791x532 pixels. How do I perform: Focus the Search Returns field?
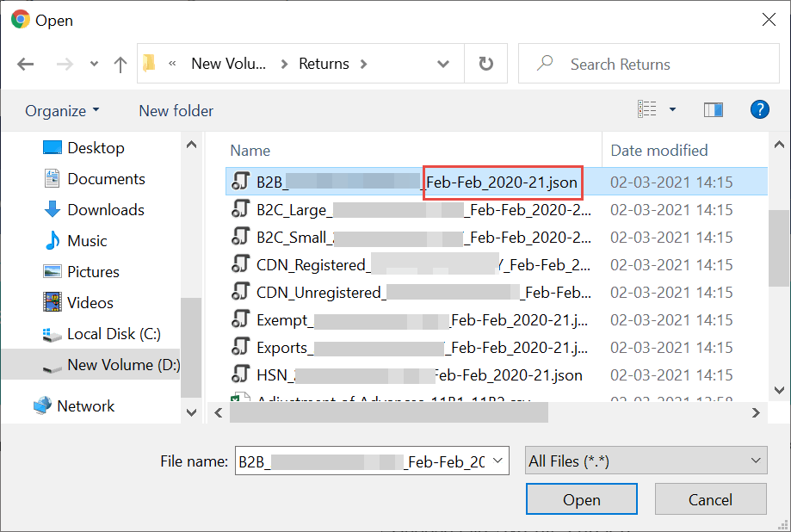[x=649, y=64]
